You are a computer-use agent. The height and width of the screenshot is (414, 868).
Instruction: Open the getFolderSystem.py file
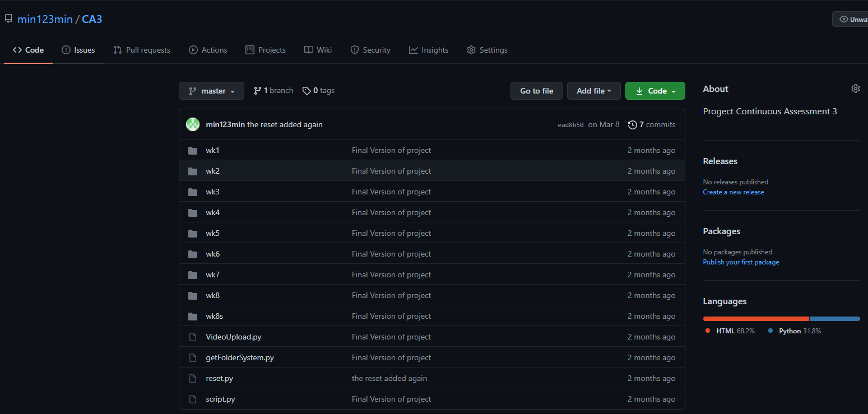[x=240, y=358]
